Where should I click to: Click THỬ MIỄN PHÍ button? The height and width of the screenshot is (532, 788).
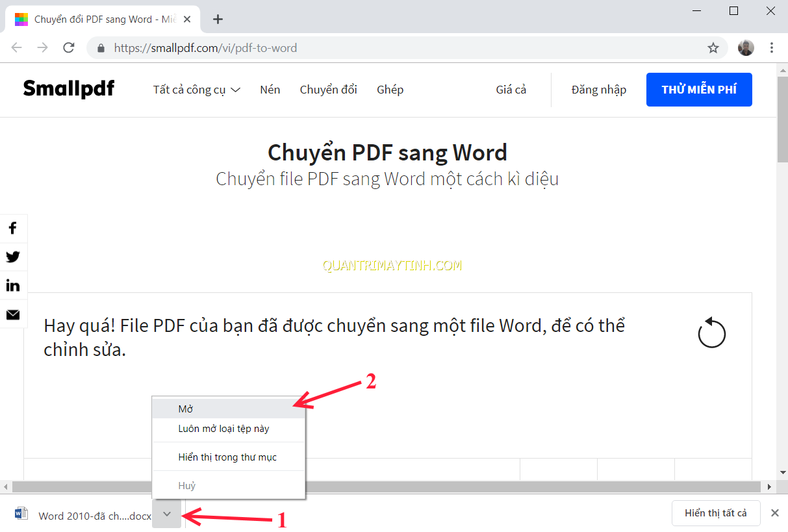pos(699,90)
